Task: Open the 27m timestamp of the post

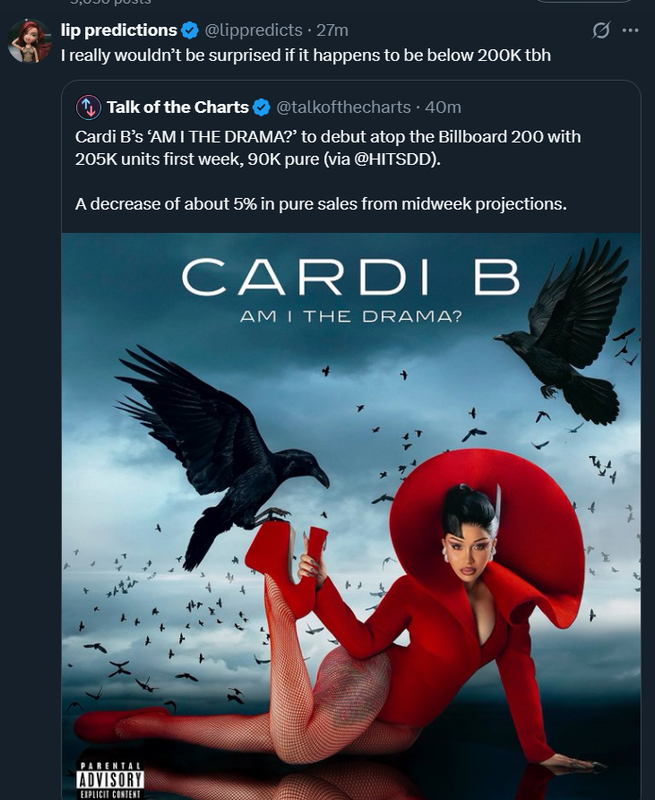Action: coord(332,31)
